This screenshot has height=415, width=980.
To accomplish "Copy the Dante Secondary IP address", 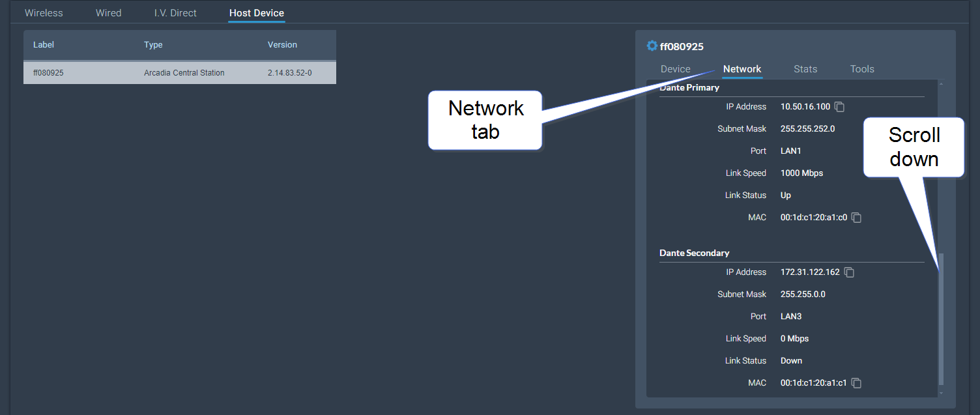I will pos(849,272).
